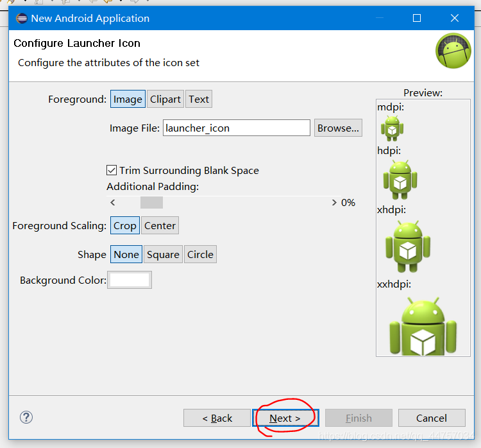Open help with the question mark icon
Viewport: 481px width, 448px height.
(26, 417)
